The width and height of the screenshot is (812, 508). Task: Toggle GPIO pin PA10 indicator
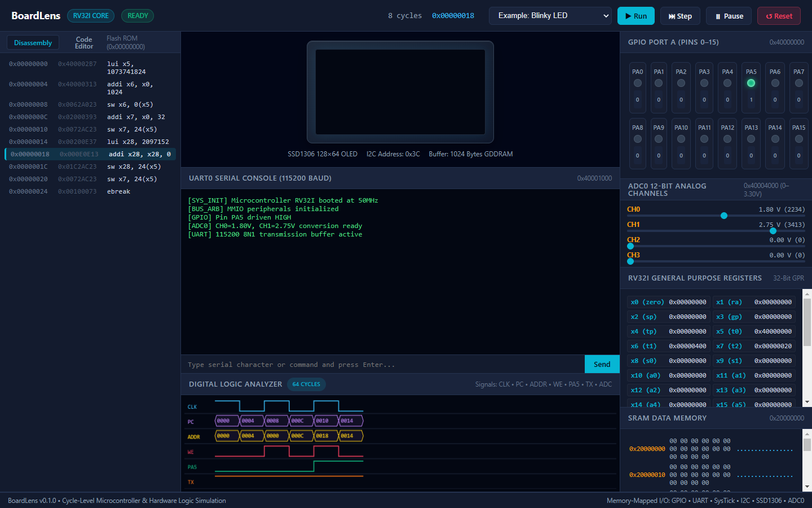(x=681, y=139)
